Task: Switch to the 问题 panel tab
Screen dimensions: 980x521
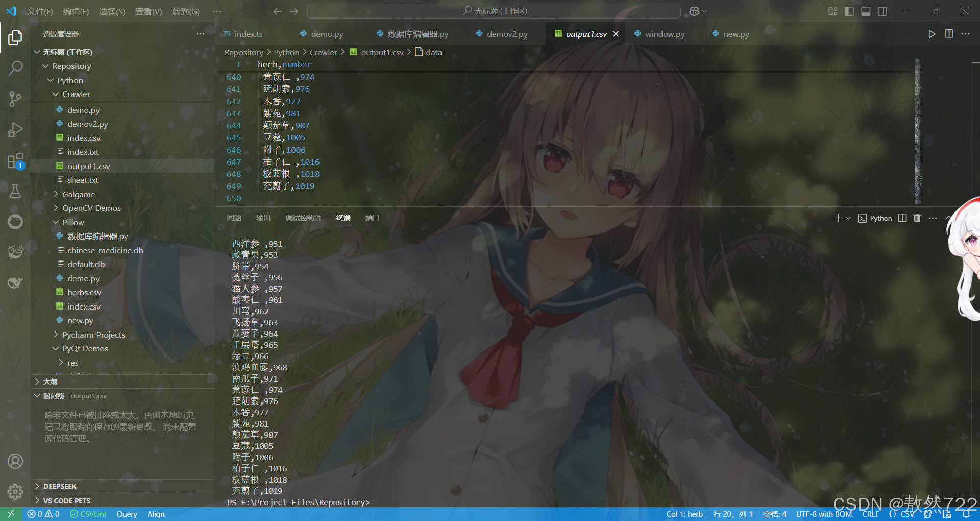Action: (234, 218)
